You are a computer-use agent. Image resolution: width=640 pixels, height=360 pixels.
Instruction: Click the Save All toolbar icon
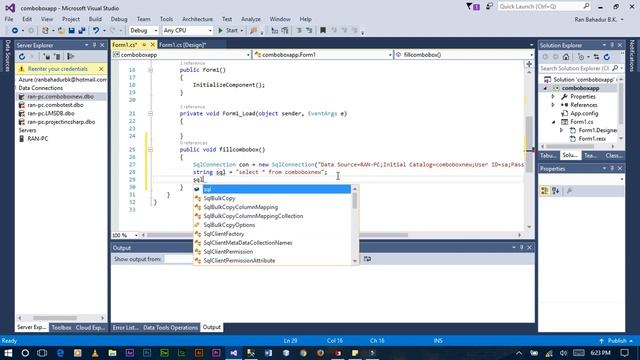tap(82, 31)
